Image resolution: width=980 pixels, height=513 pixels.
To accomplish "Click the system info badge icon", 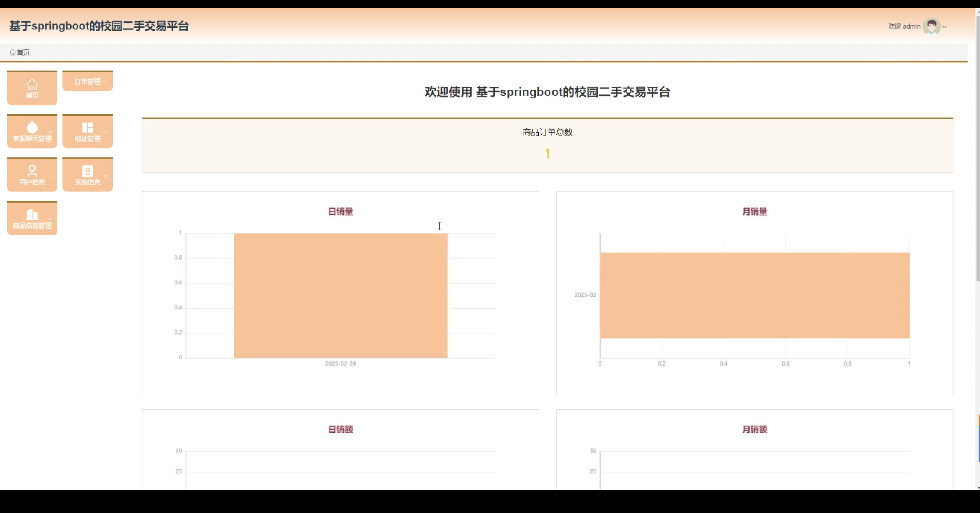I will pos(87,171).
